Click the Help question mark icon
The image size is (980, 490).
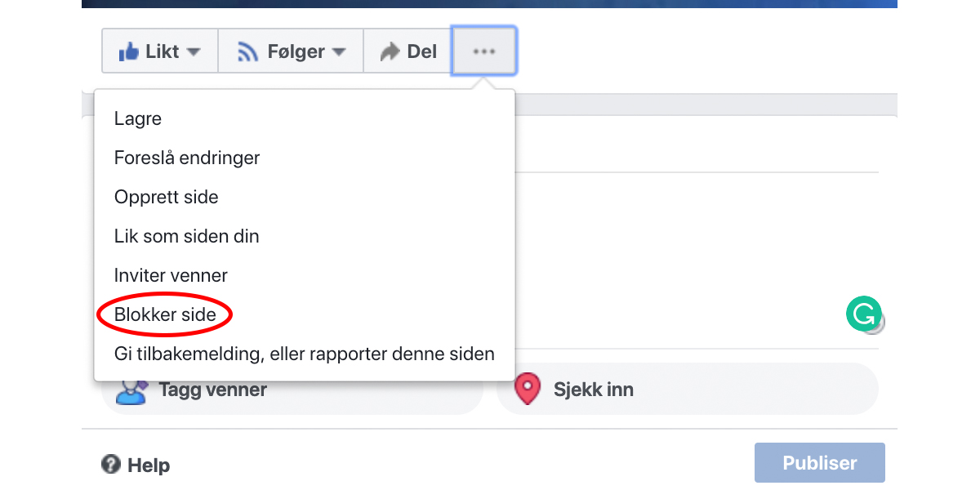[x=111, y=465]
